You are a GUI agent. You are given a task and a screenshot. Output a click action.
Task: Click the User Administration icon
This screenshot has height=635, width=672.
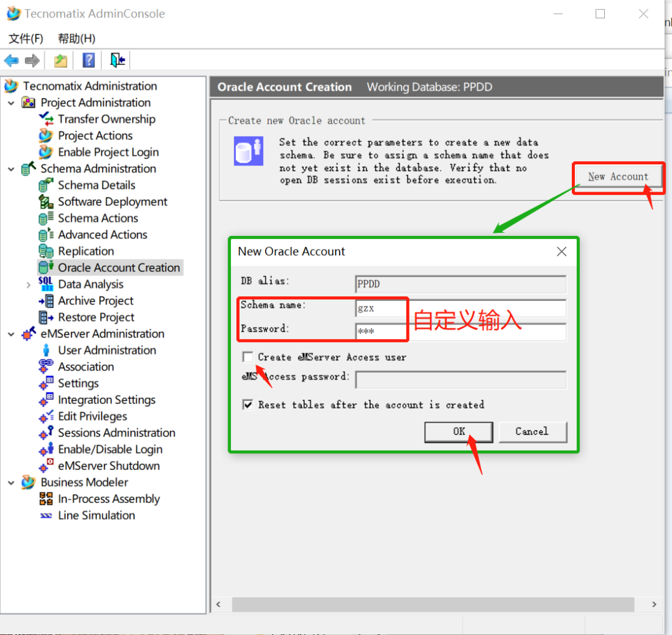point(46,350)
